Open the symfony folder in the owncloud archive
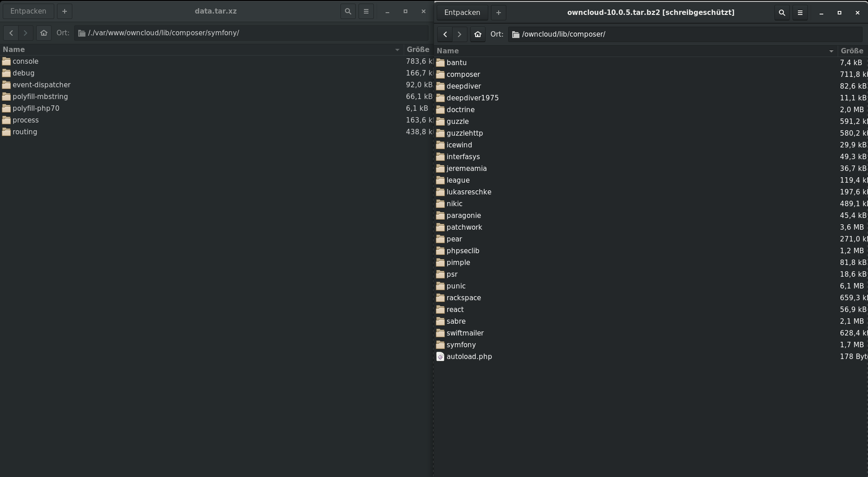This screenshot has height=477, width=868. (x=461, y=345)
